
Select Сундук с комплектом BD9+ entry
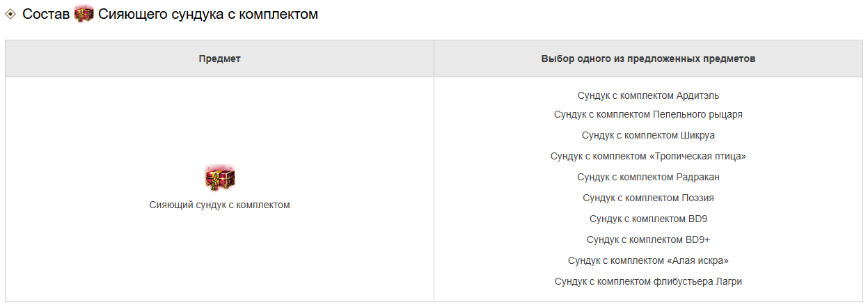pyautogui.click(x=648, y=239)
